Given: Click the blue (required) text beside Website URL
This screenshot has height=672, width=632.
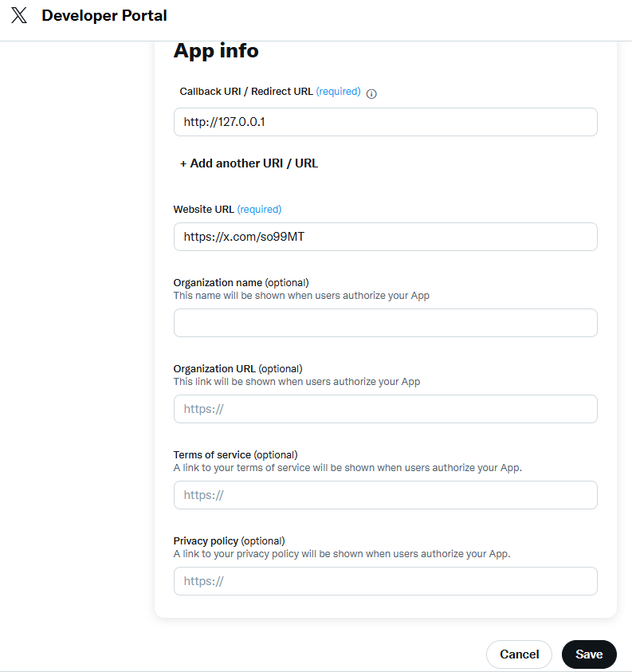Looking at the screenshot, I should pos(259,210).
